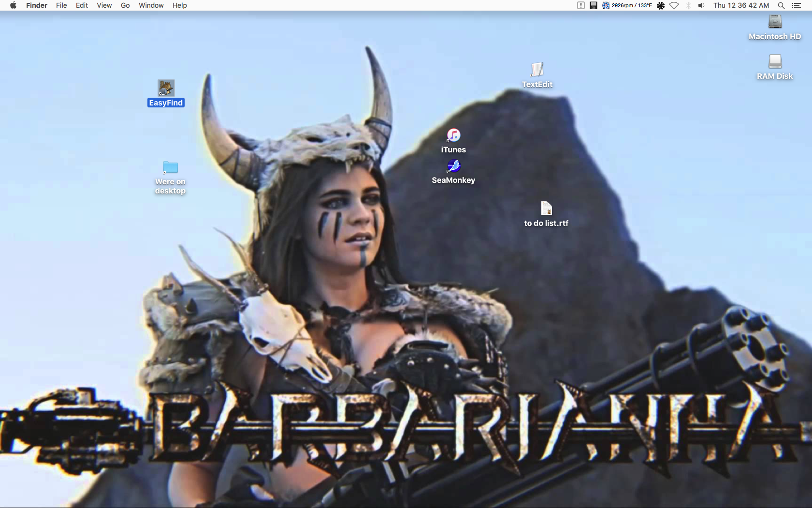Open the Wi-Fi status menu
812x508 pixels.
pos(674,5)
